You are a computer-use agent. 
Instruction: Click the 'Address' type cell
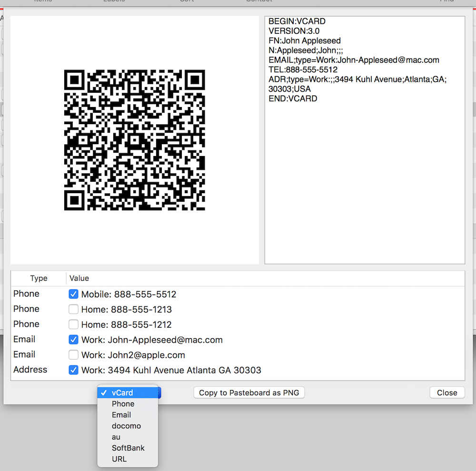(30, 370)
